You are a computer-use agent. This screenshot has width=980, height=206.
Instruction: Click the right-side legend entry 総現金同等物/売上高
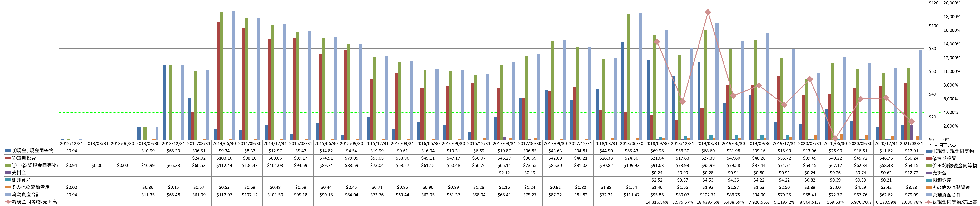[952, 202]
